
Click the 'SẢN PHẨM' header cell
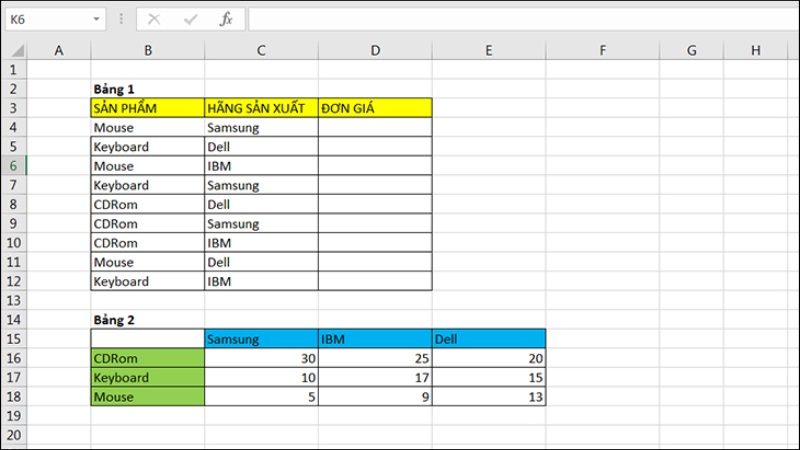pyautogui.click(x=147, y=108)
